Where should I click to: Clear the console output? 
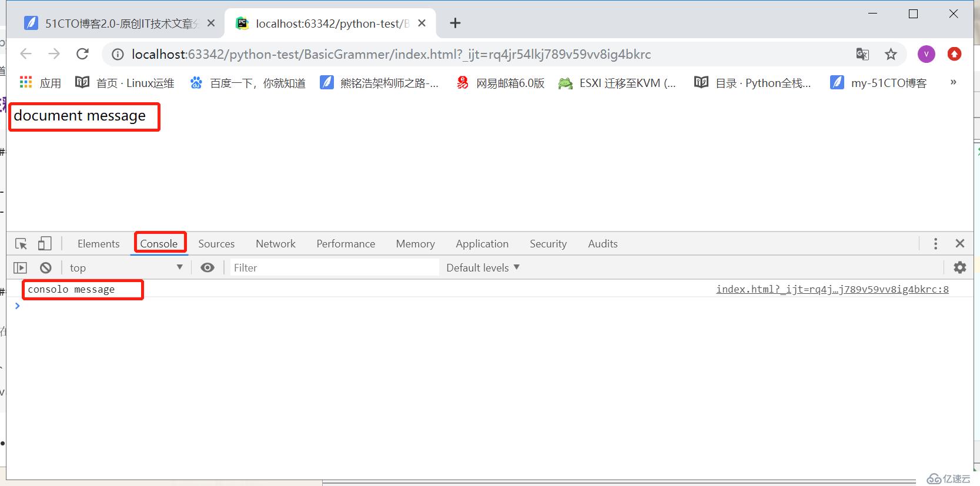pyautogui.click(x=46, y=268)
